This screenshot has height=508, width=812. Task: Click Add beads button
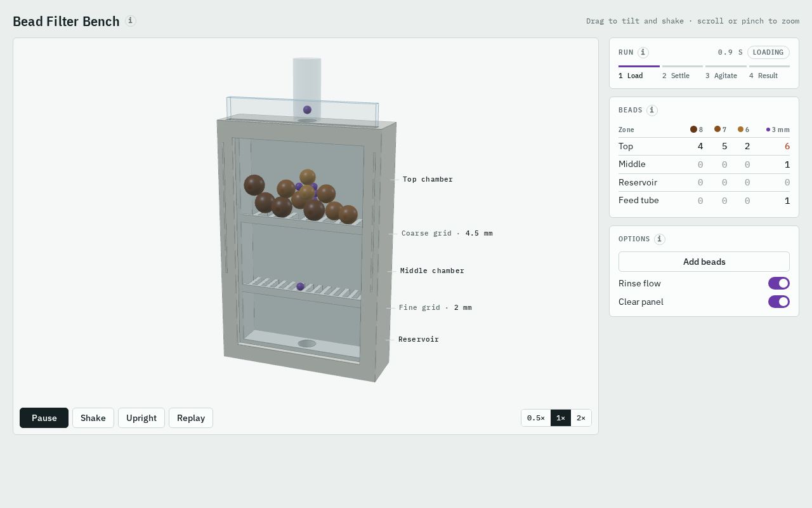[704, 262]
